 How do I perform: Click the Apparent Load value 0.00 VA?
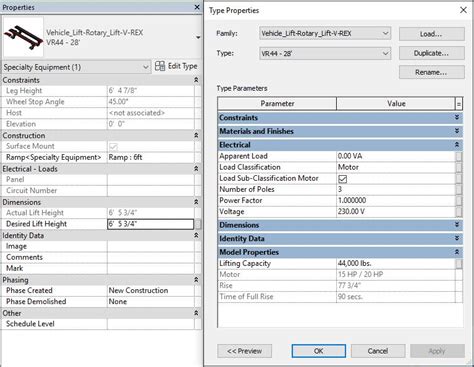click(396, 156)
